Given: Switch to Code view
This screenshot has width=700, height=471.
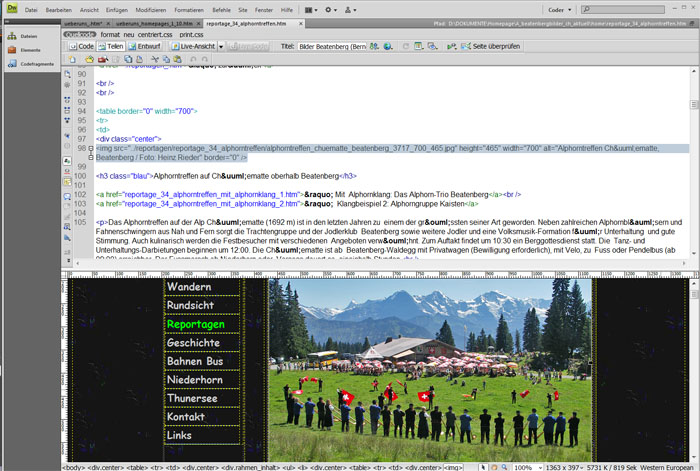Looking at the screenshot, I should (x=81, y=46).
